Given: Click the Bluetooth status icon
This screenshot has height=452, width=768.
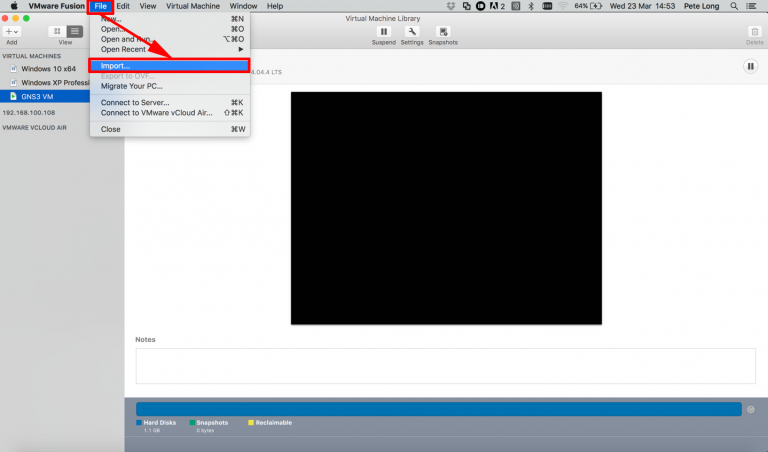Looking at the screenshot, I should click(x=531, y=6).
